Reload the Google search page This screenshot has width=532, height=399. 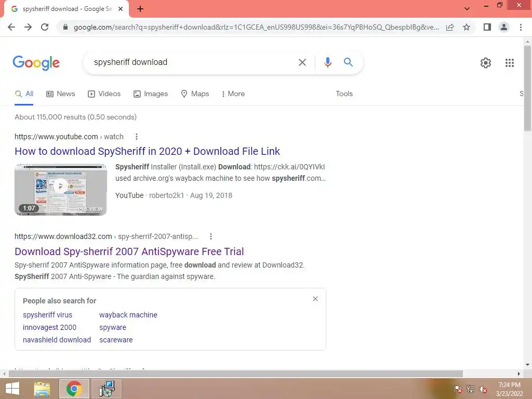(x=45, y=27)
